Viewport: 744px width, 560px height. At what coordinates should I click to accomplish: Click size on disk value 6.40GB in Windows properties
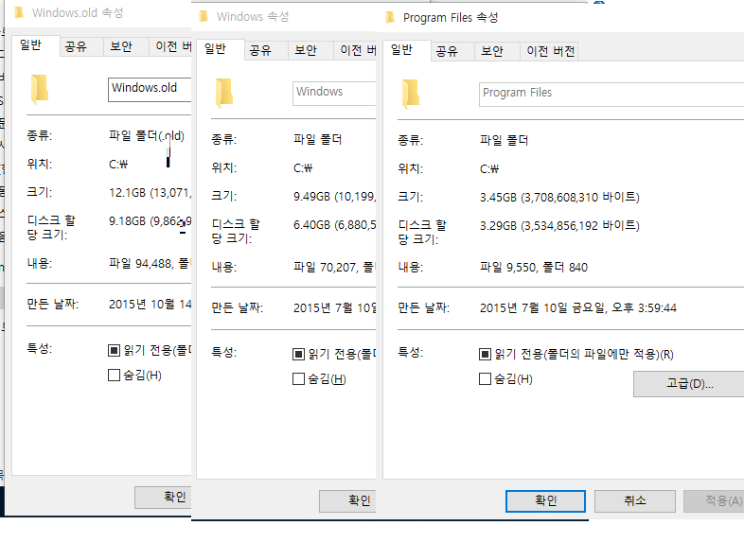334,225
